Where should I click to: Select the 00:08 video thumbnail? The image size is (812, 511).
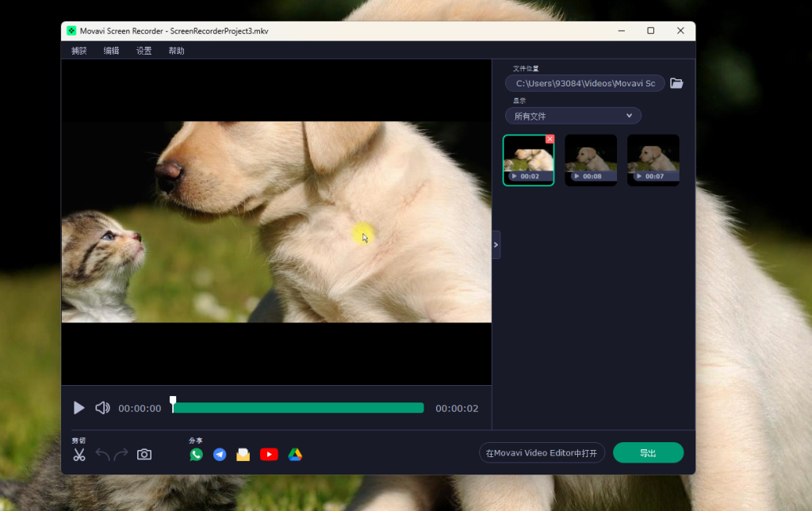[x=591, y=159]
